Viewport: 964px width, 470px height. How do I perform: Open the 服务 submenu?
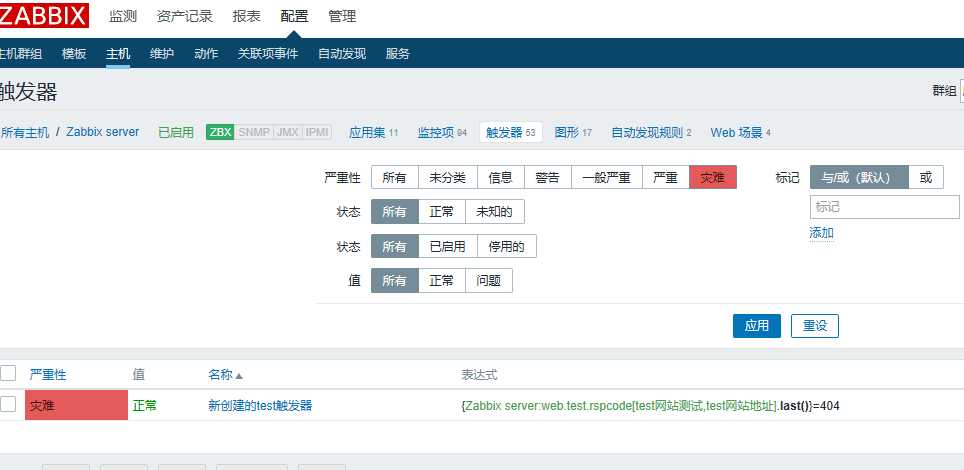[x=398, y=54]
